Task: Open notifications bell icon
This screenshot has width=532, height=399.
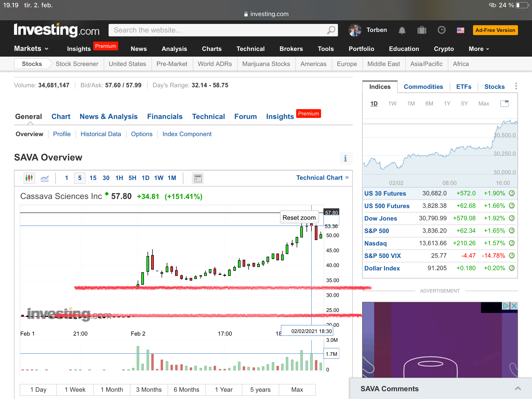Action: tap(402, 30)
